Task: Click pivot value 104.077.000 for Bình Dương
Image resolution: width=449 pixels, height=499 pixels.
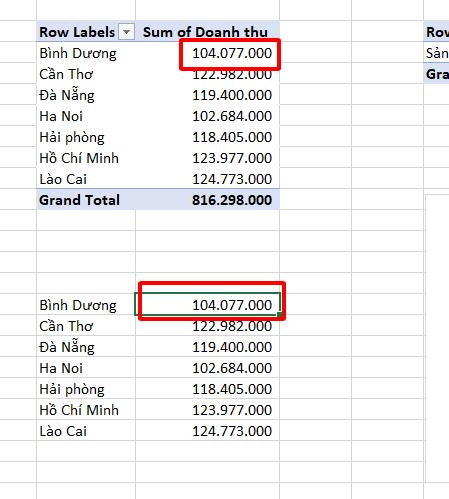Action: coord(232,53)
